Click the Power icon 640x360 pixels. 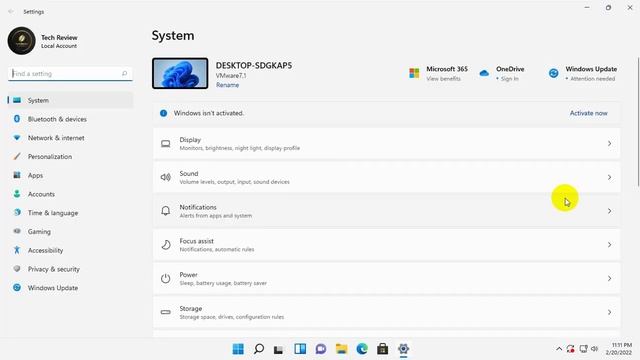165,278
